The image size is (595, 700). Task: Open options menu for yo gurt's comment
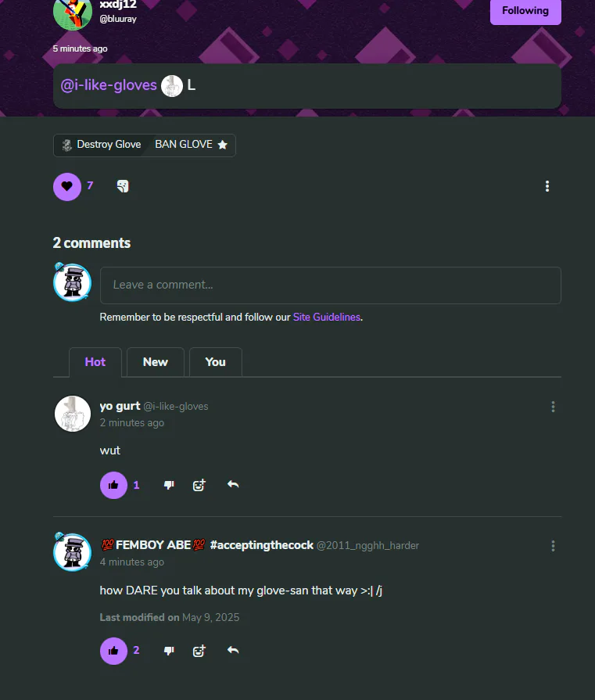point(553,407)
